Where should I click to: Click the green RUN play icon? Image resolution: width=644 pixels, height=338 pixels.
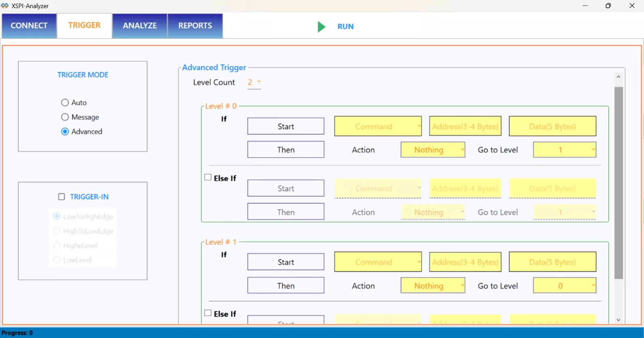[x=321, y=27]
